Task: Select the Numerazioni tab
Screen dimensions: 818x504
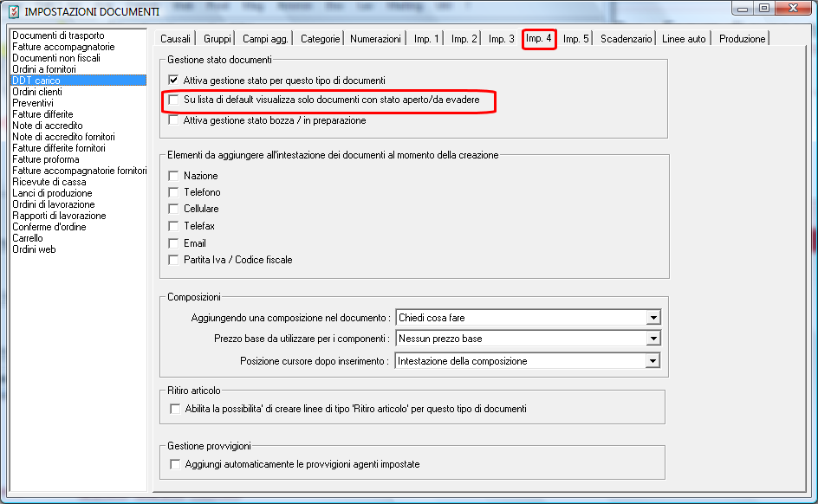Action: [375, 39]
